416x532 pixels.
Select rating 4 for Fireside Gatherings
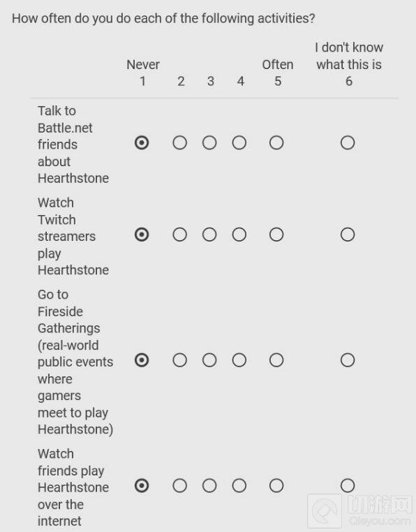click(239, 360)
